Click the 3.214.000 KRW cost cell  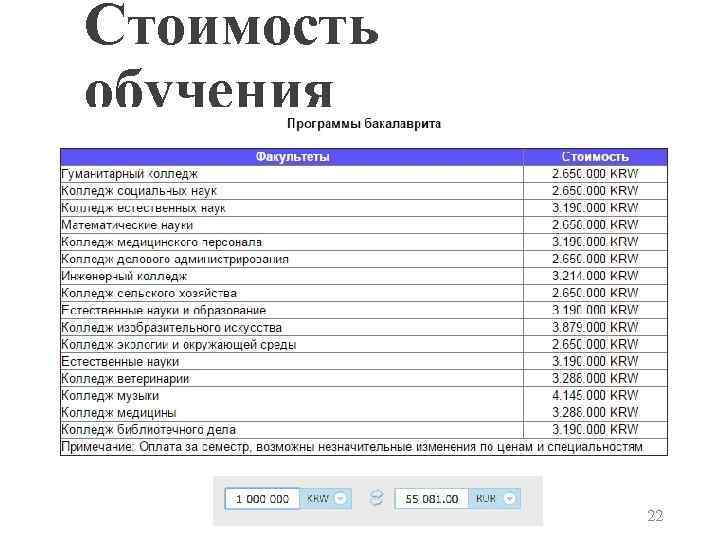(x=595, y=276)
